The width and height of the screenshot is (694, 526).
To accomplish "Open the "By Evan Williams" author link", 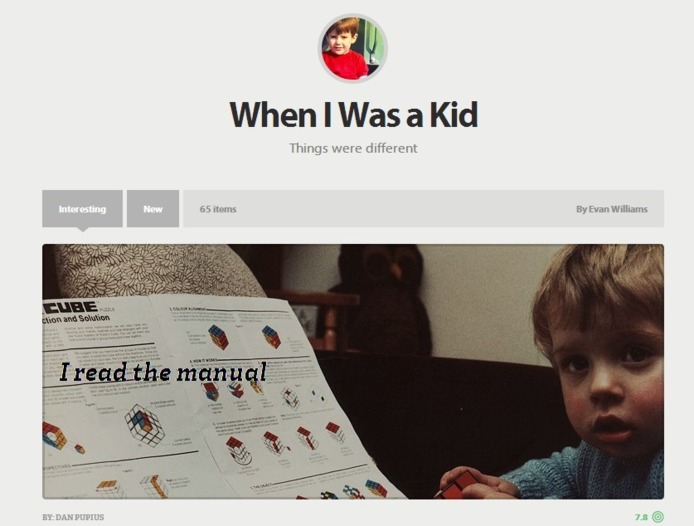I will pos(612,209).
